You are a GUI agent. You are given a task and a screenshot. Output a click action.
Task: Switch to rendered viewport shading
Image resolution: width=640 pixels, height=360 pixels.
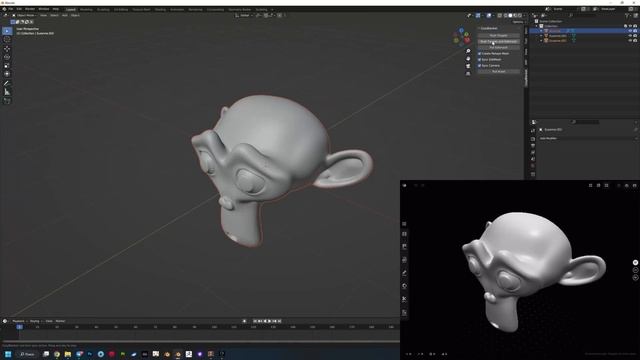click(520, 16)
